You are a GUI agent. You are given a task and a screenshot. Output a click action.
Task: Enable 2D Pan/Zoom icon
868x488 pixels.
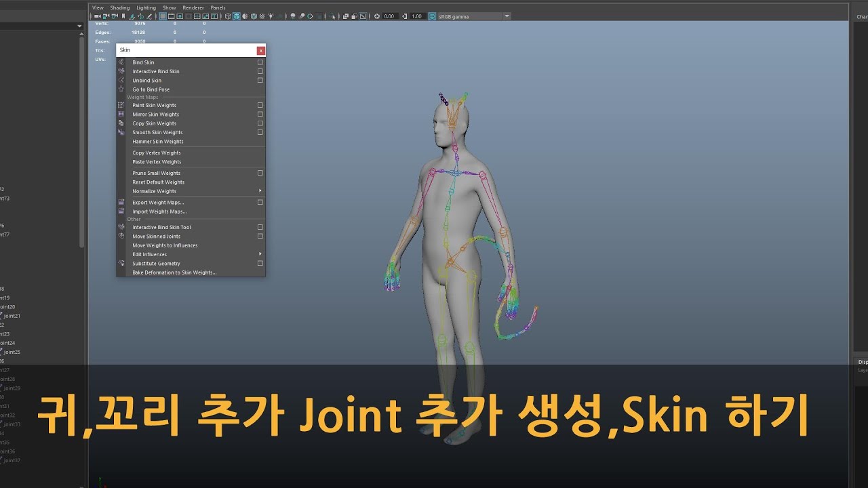pyautogui.click(x=140, y=16)
